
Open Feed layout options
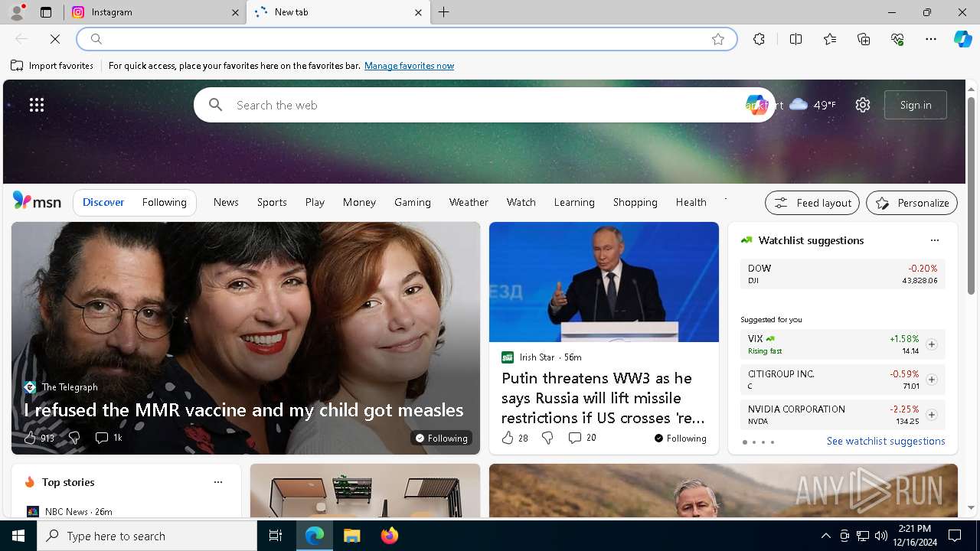coord(812,203)
